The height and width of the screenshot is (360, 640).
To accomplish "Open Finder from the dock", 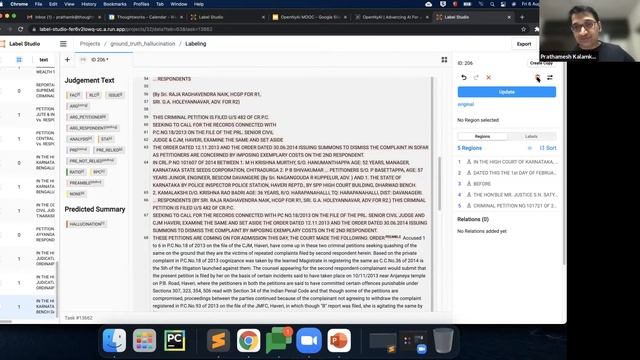I will coord(114,340).
